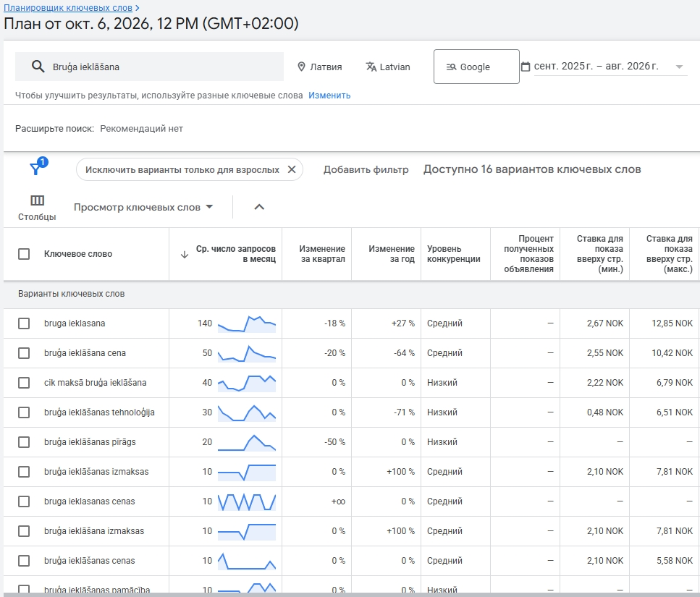This screenshot has width=700, height=597.
Task: Click keyword text cik maksā bruģa ieklāšana
Action: point(95,383)
